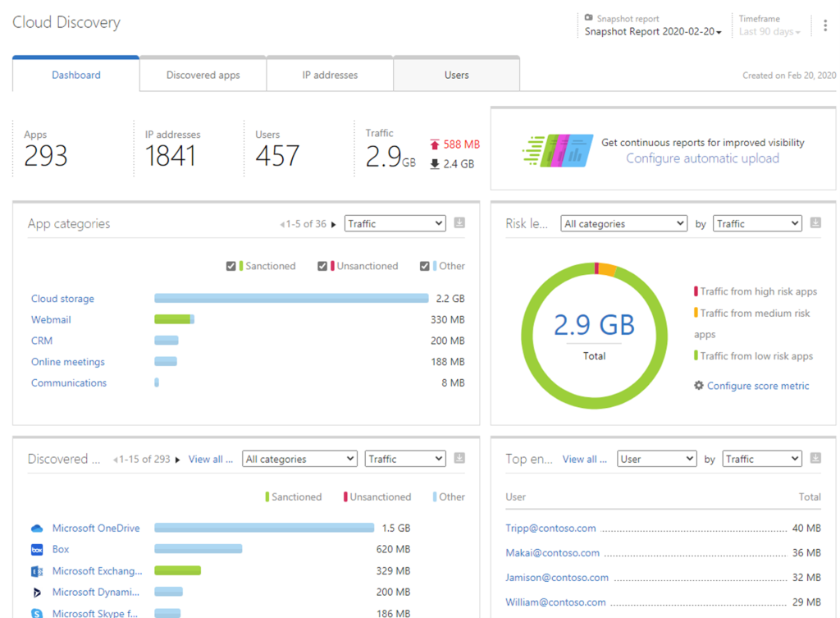Download the Top entities list

tap(815, 458)
